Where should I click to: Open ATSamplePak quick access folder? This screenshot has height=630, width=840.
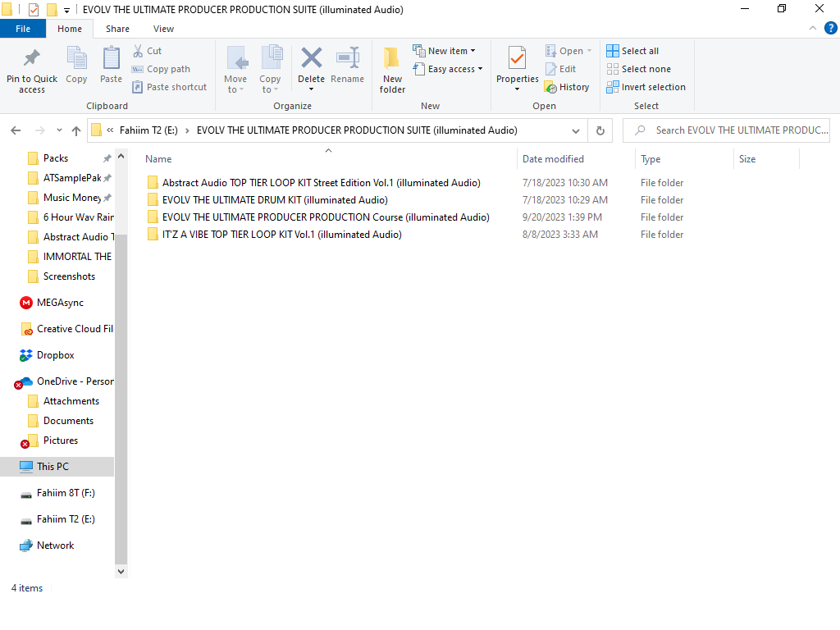click(72, 178)
